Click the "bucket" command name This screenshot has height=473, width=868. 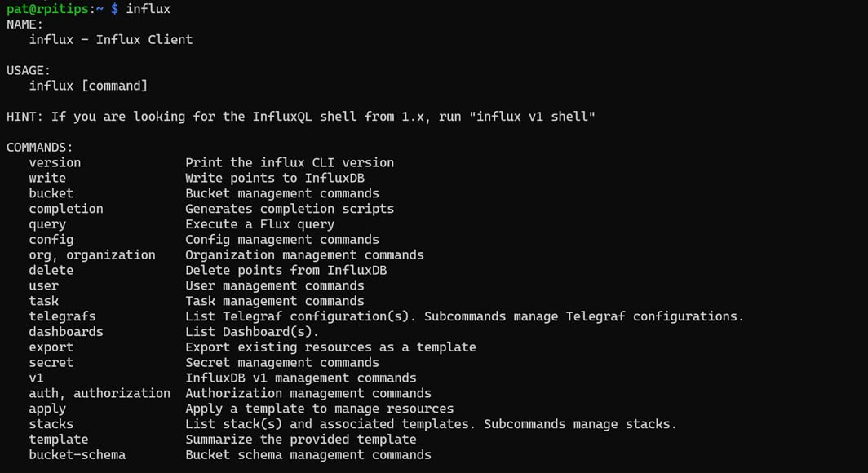tap(51, 193)
